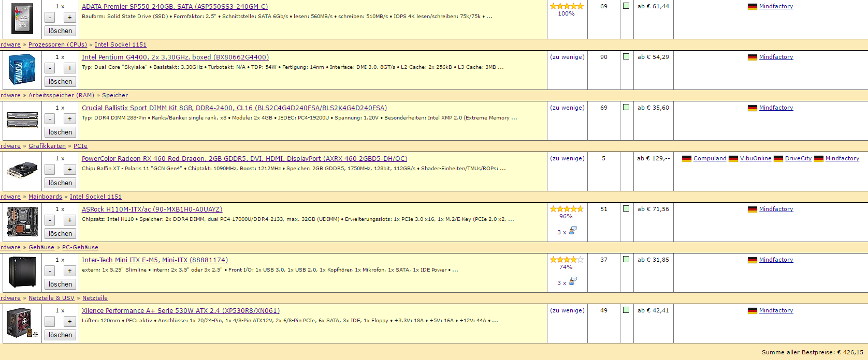Decrease quantity of Crucial Ballistix RAM
Image resolution: width=868 pixels, height=360 pixels.
(x=50, y=119)
